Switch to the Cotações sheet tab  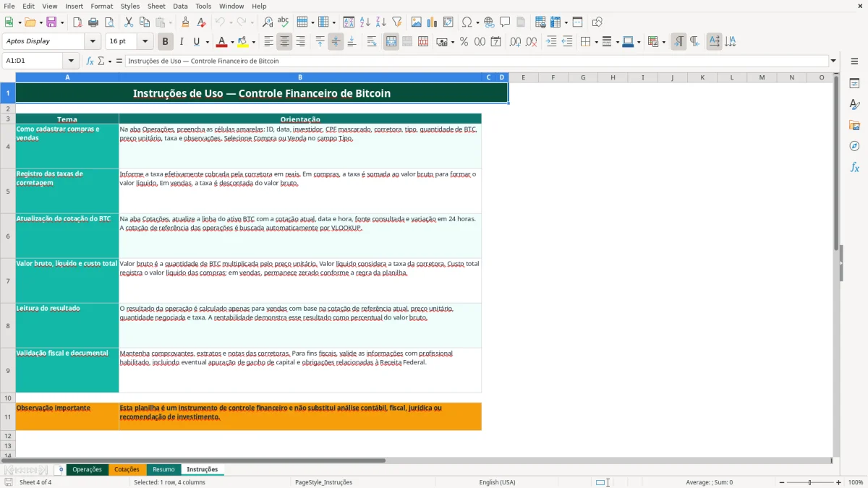(127, 469)
